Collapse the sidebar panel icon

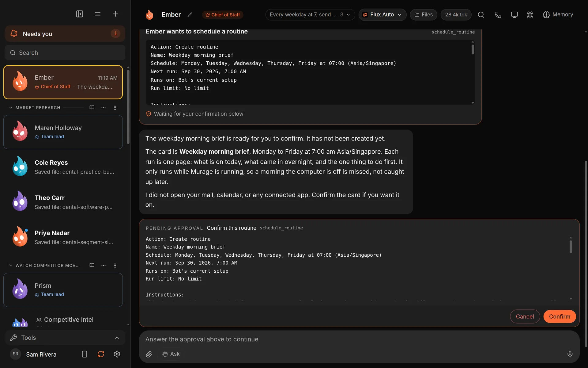click(80, 14)
